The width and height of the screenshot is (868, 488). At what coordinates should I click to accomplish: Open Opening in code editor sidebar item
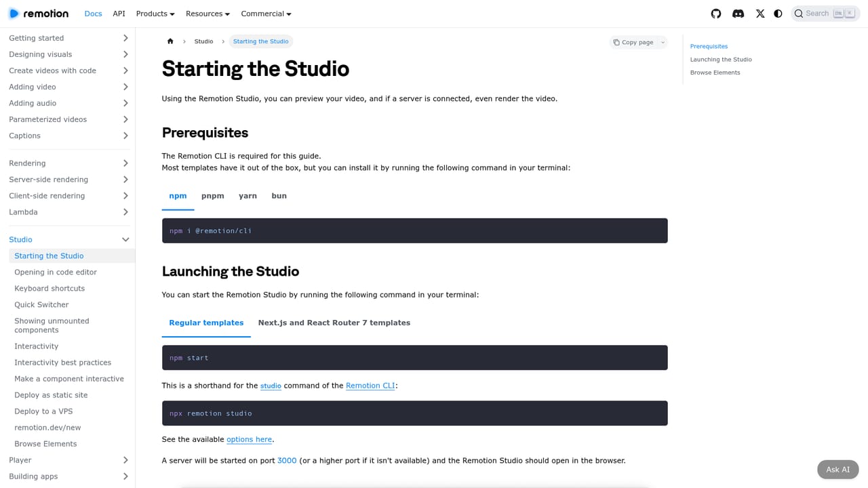coord(72,272)
